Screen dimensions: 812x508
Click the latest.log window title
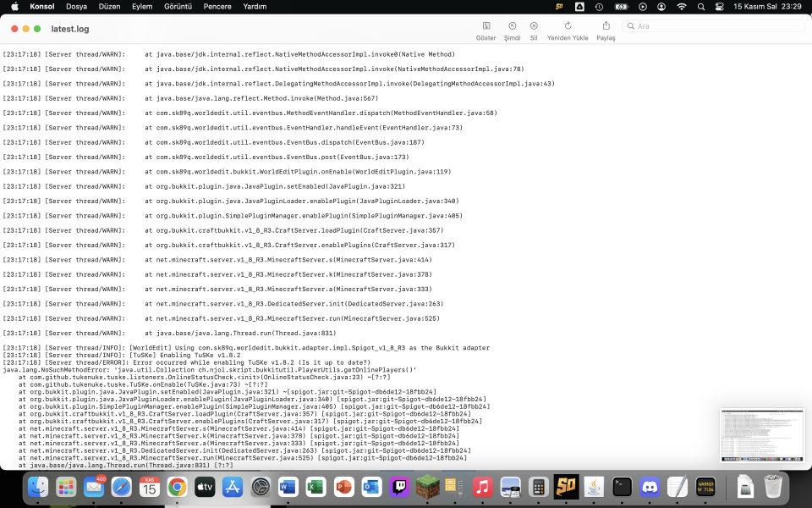coord(70,29)
